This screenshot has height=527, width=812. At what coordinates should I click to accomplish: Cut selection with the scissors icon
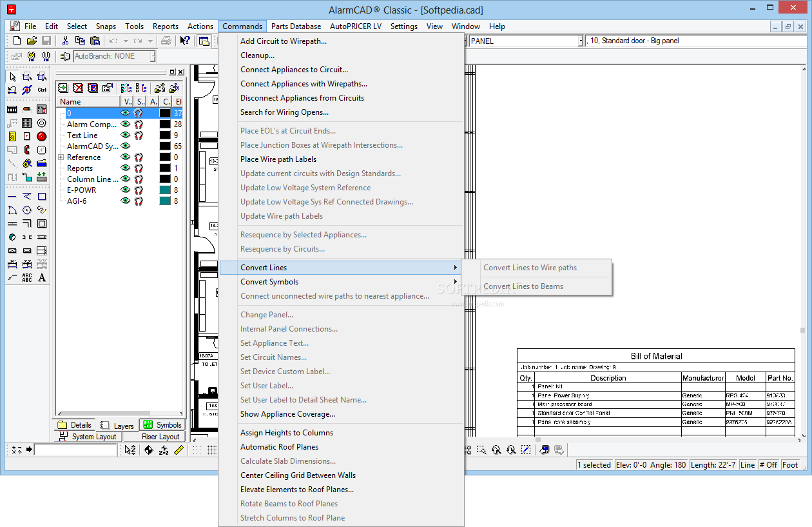(65, 41)
